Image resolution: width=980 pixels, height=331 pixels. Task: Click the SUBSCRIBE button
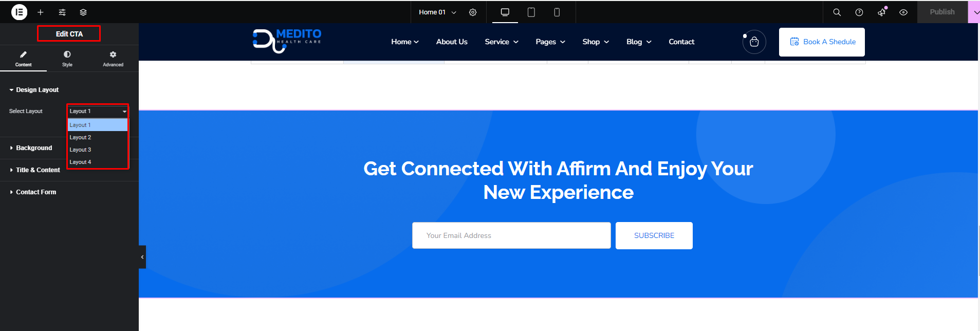(654, 235)
